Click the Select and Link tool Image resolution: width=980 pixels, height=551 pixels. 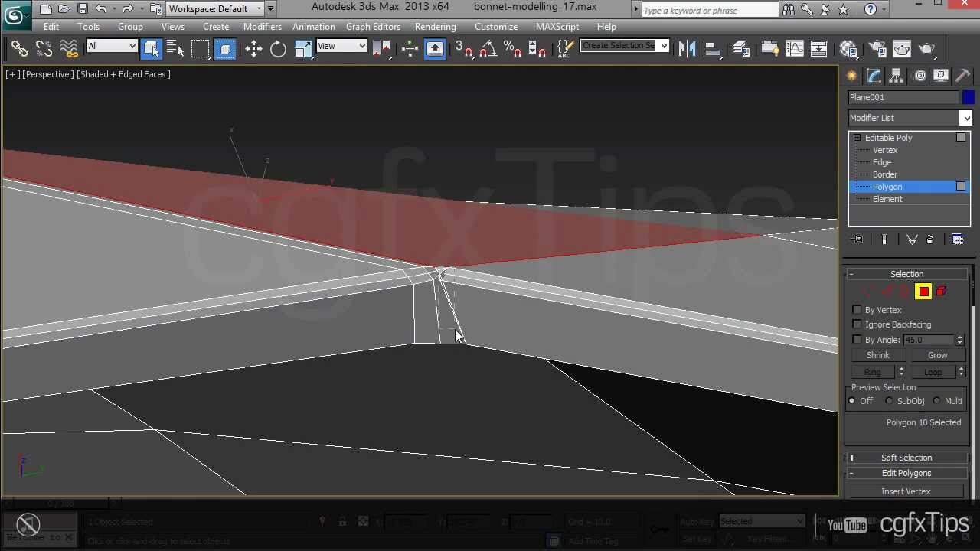19,49
